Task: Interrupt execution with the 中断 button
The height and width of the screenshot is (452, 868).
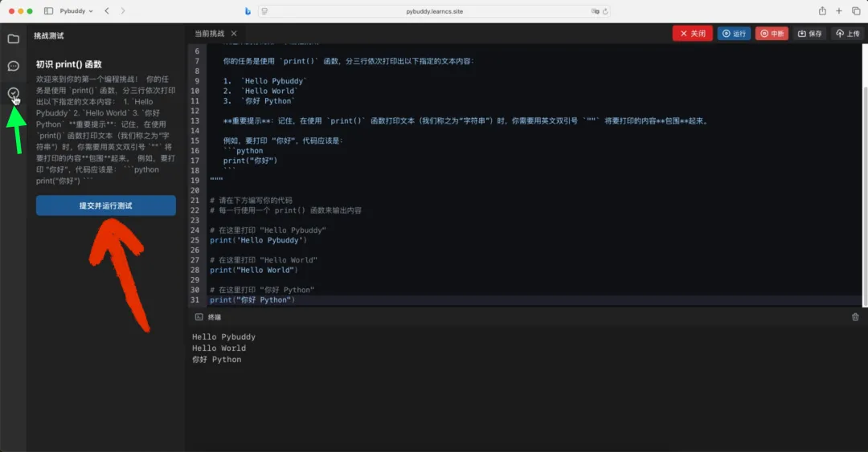Action: click(772, 34)
